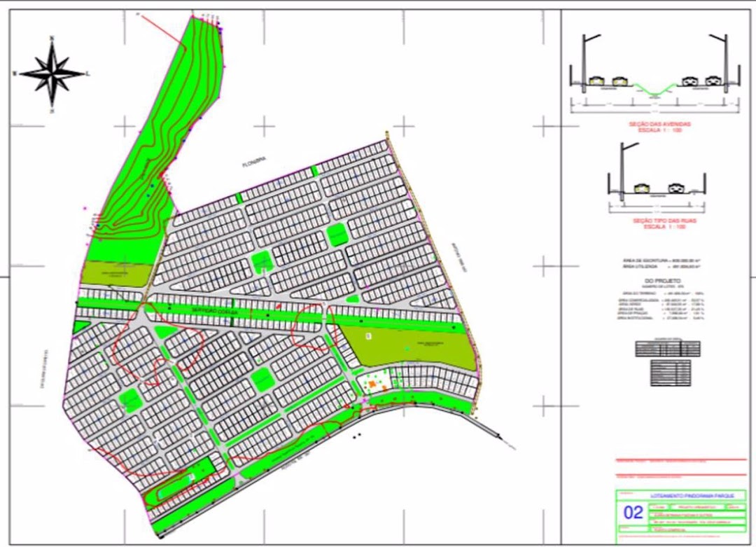Screen dimensions: 756x547
Task: Click the orange building symbol on the map
Action: click(374, 383)
